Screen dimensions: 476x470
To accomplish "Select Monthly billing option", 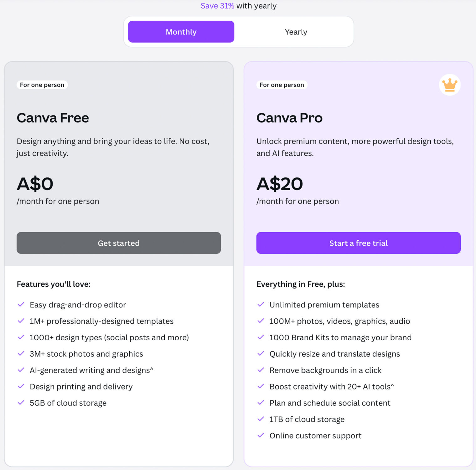I will (181, 32).
